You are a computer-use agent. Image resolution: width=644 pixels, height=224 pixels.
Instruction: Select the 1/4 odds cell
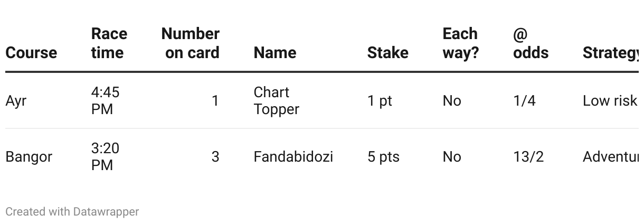pyautogui.click(x=525, y=101)
